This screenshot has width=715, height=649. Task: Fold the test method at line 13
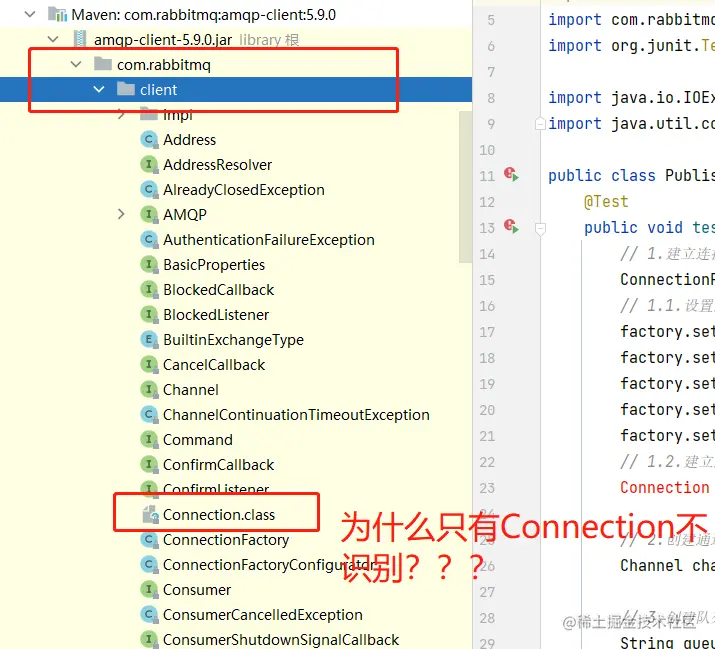pos(540,228)
